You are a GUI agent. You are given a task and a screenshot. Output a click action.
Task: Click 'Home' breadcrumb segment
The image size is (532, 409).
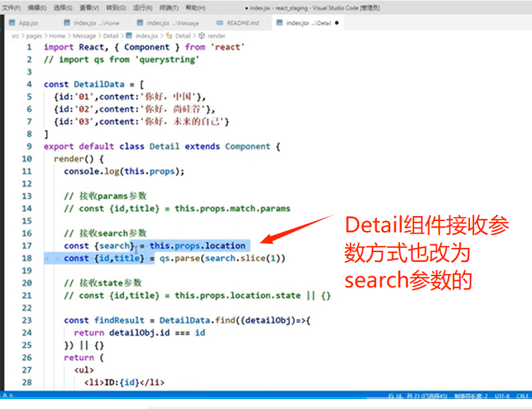(57, 36)
